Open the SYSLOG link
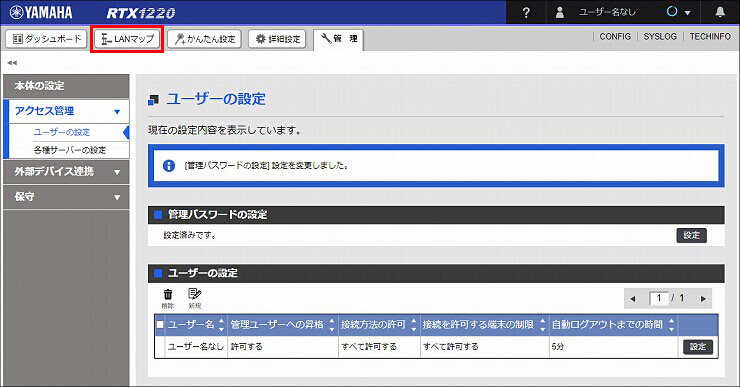Image resolution: width=740 pixels, height=387 pixels. [660, 36]
